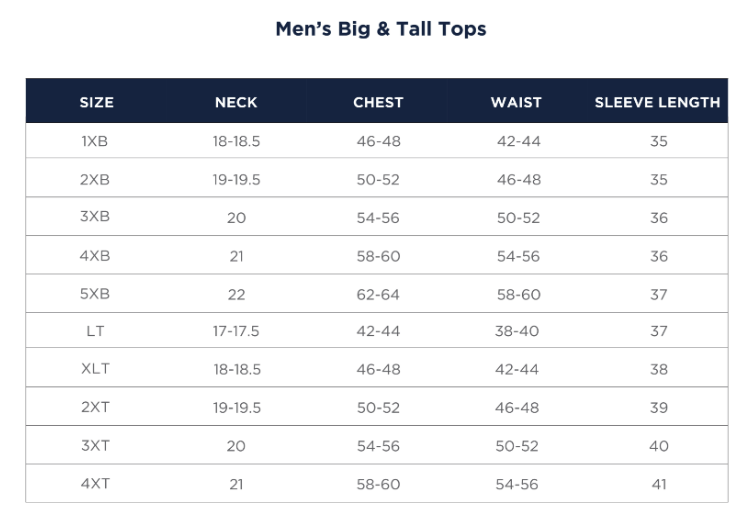The height and width of the screenshot is (526, 754).
Task: Click the SLEEVE LENGTH column header
Action: pos(657,102)
